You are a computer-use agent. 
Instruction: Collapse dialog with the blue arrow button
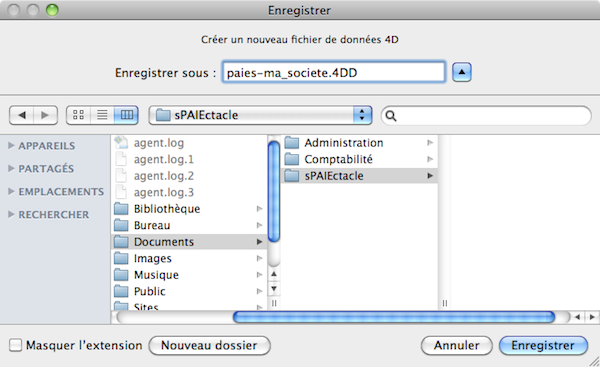[462, 72]
